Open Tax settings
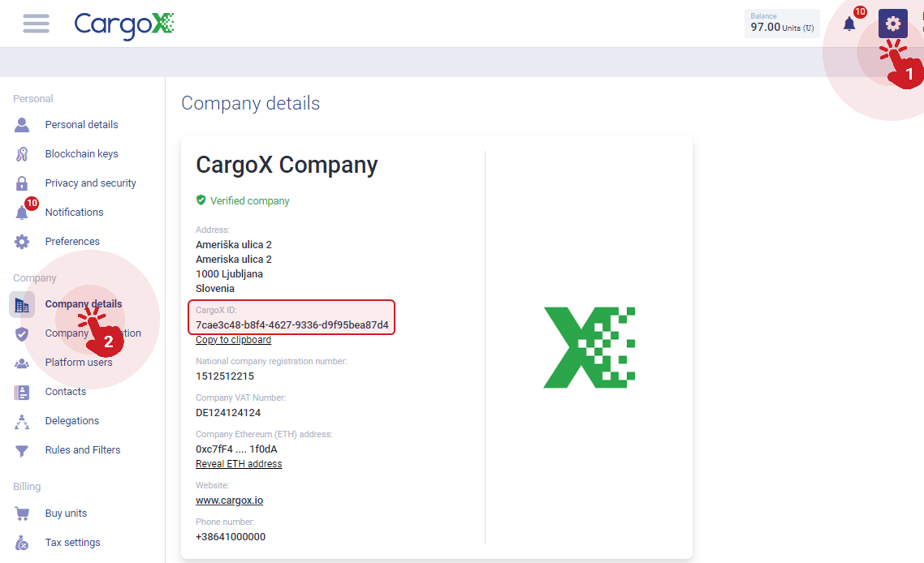The height and width of the screenshot is (563, 924). [x=72, y=543]
